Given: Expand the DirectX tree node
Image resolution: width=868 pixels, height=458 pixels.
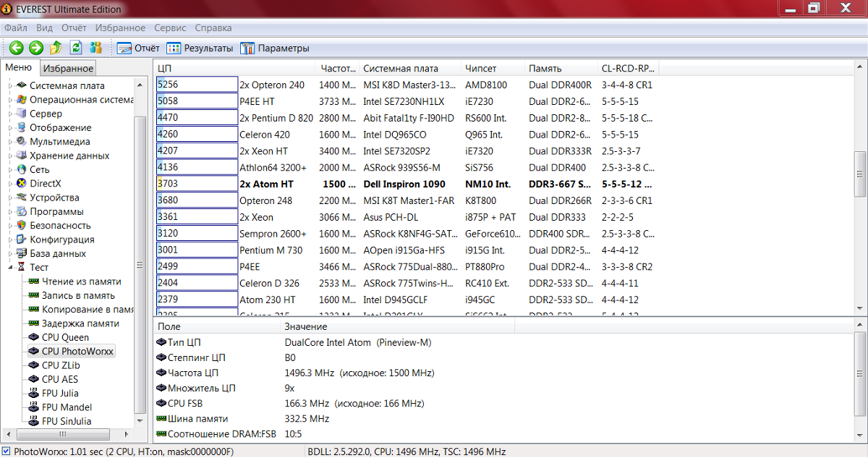Looking at the screenshot, I should point(11,184).
